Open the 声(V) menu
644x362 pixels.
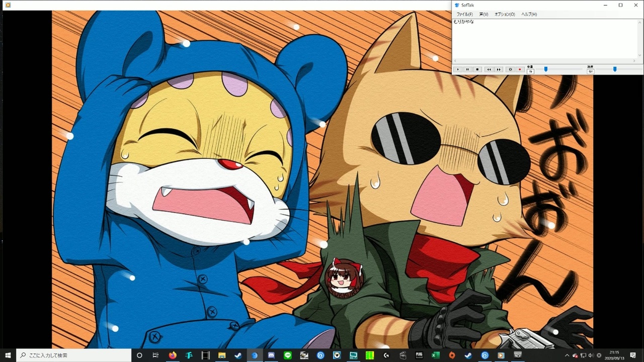point(484,14)
